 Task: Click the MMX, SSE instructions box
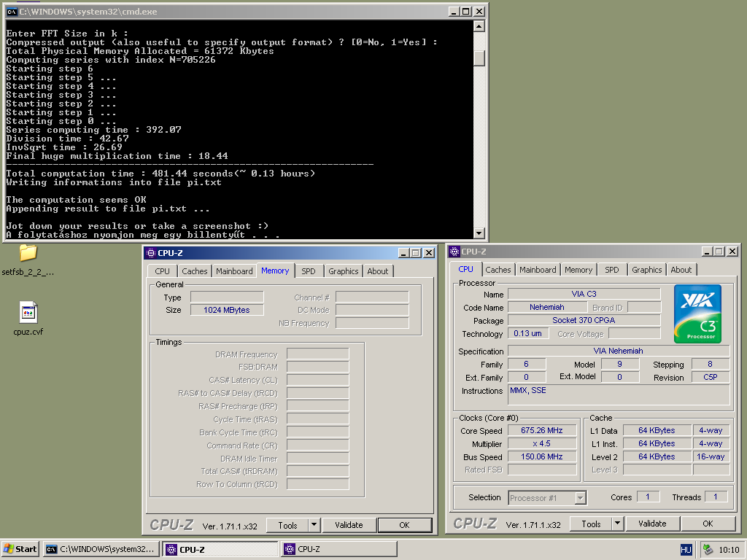pyautogui.click(x=619, y=395)
